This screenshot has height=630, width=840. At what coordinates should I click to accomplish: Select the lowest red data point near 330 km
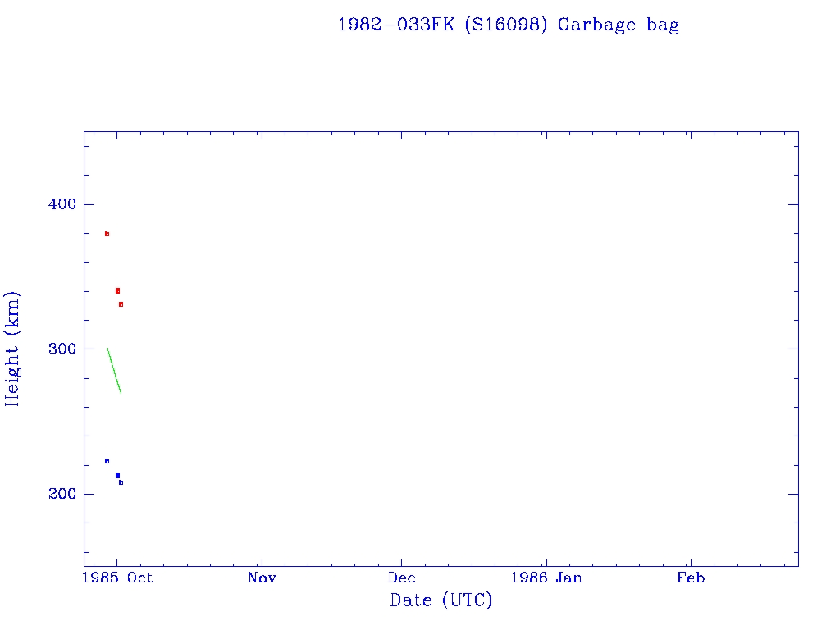pos(121,304)
